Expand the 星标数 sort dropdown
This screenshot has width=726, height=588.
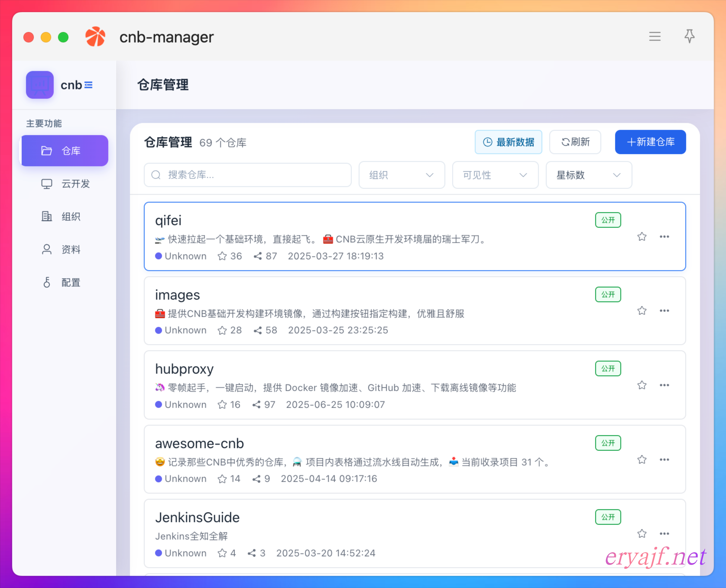pos(588,175)
